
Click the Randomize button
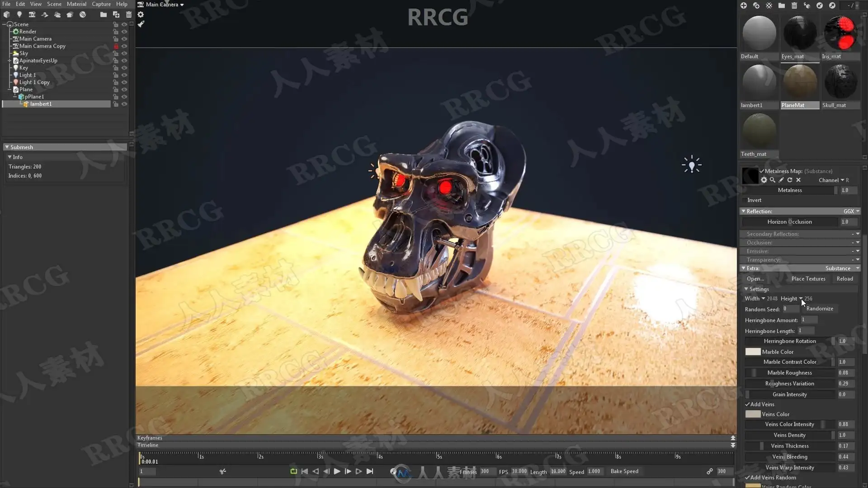tap(820, 309)
